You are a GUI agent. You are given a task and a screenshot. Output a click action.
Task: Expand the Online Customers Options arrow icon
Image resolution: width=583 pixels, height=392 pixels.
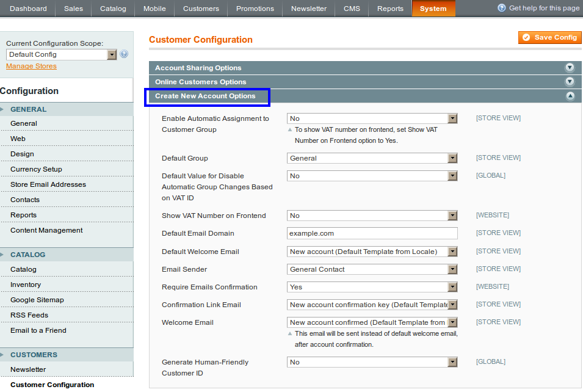click(570, 82)
